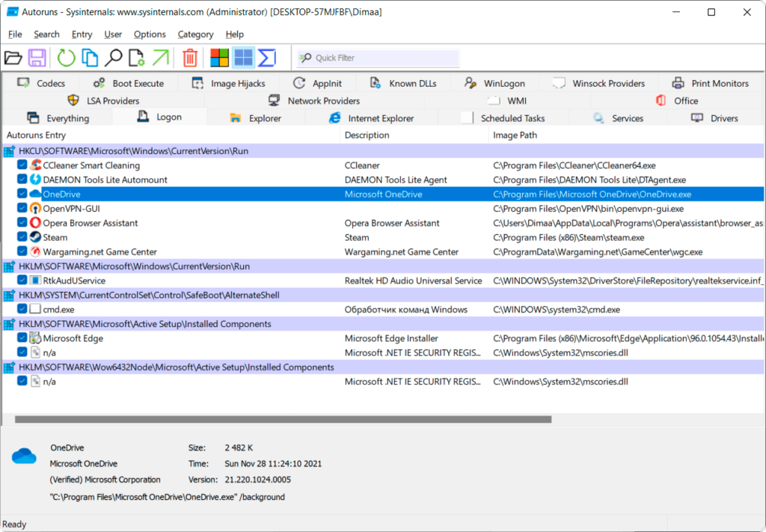Click the Open folder toolbar icon
This screenshot has width=766, height=532.
click(x=13, y=58)
